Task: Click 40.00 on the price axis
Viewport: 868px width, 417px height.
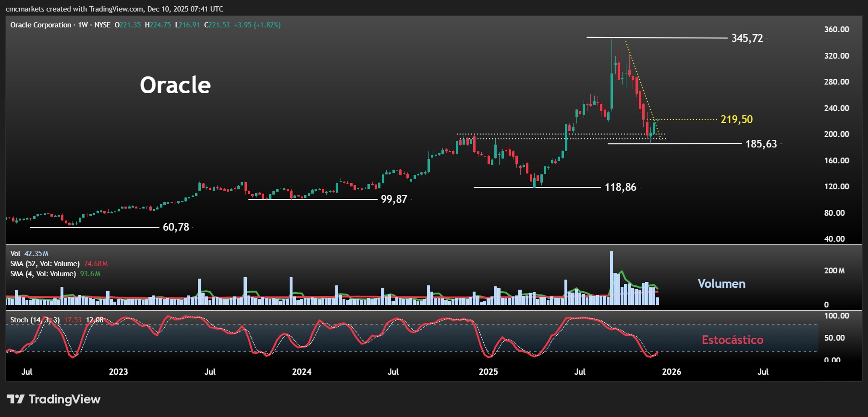Action: tap(834, 239)
